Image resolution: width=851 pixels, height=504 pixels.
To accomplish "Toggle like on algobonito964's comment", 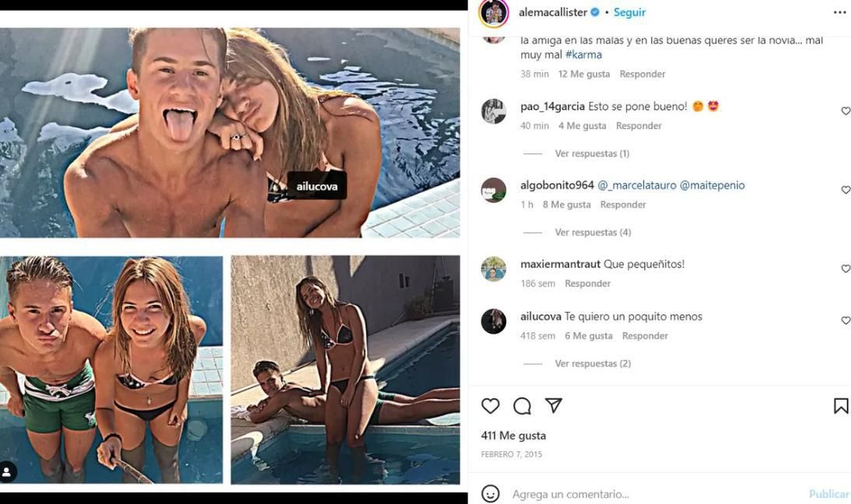I will point(846,190).
